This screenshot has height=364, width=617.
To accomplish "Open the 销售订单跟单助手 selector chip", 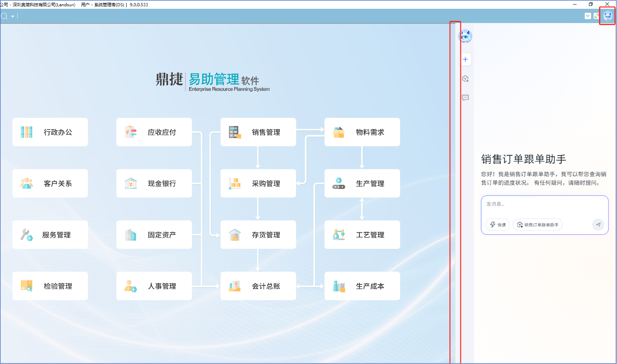I will (537, 225).
